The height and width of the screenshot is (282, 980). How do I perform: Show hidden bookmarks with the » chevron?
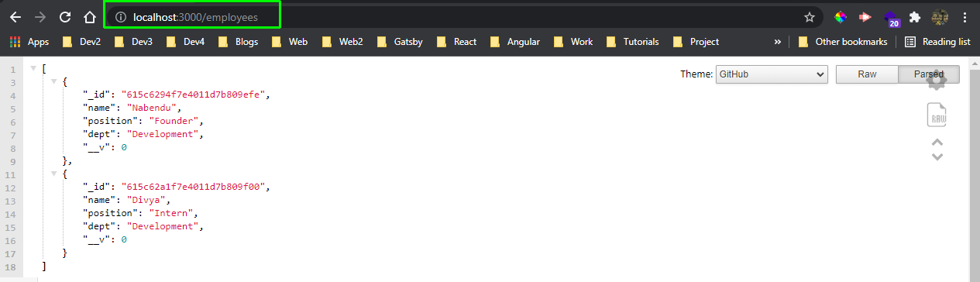[777, 42]
